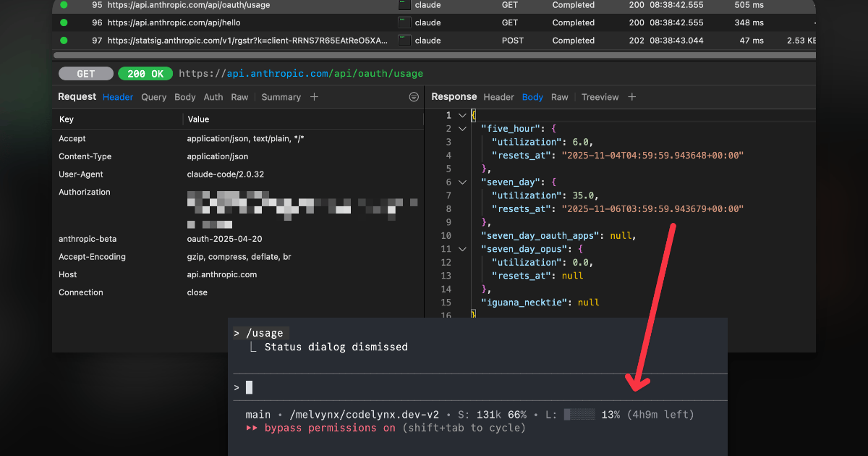The image size is (868, 456).
Task: Click the plus icon next to Treeview
Action: [x=631, y=96]
